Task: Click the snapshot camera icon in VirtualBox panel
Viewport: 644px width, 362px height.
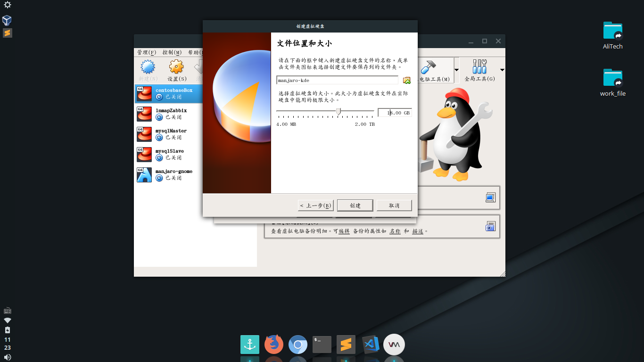Action: [491, 226]
